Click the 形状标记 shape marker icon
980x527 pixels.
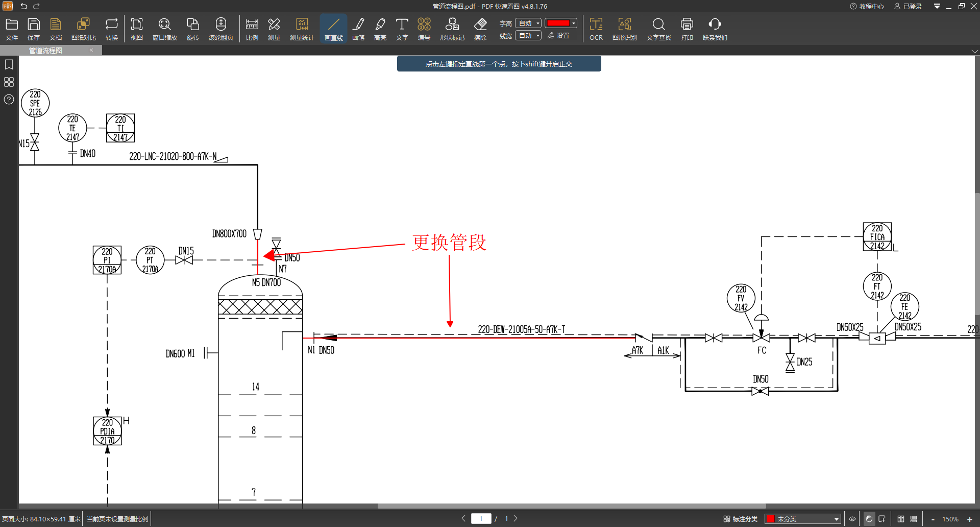click(452, 29)
